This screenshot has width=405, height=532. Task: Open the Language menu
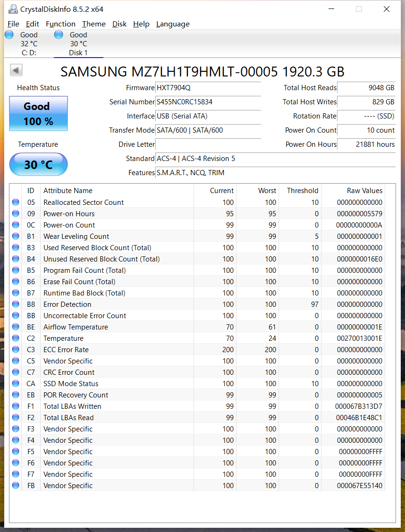[173, 24]
